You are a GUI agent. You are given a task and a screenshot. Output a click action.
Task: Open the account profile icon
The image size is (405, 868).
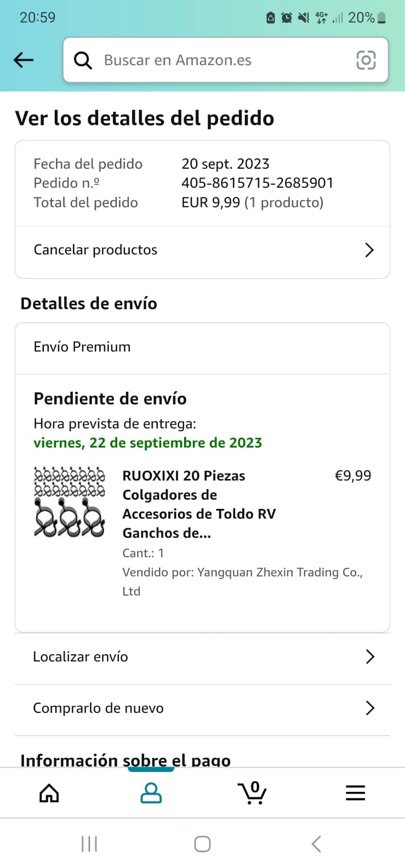click(151, 793)
